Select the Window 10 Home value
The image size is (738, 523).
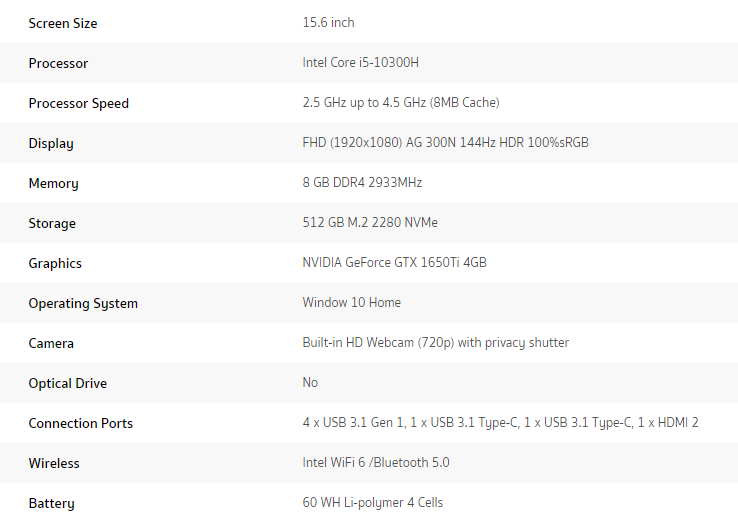click(x=351, y=302)
